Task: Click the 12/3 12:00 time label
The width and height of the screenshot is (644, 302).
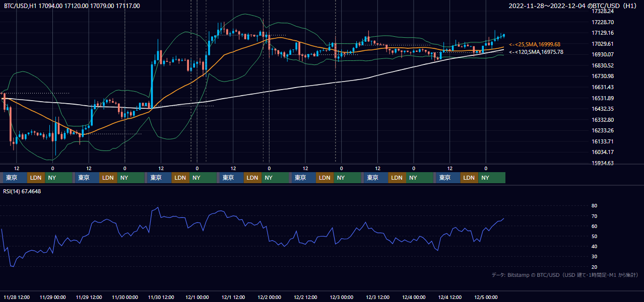Action: (x=378, y=297)
